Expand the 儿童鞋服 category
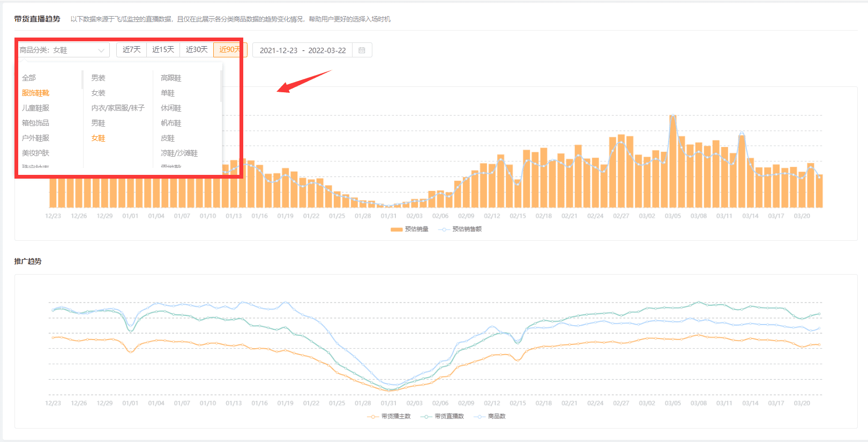The image size is (868, 442). pos(35,108)
